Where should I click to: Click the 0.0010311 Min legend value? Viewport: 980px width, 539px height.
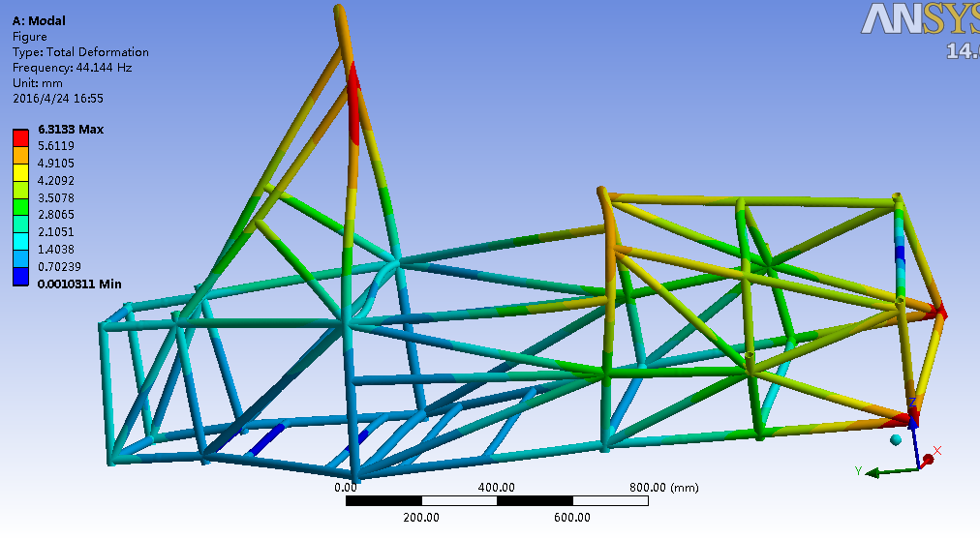pos(79,284)
